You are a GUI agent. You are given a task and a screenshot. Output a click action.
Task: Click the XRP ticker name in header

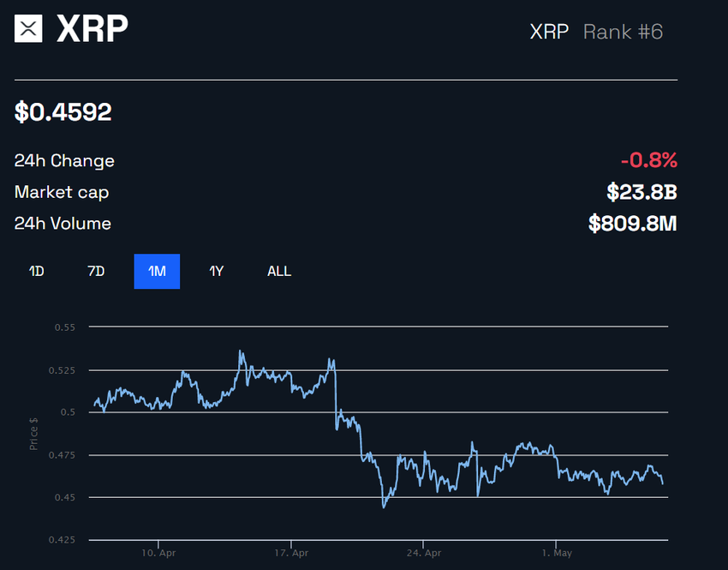point(549,32)
